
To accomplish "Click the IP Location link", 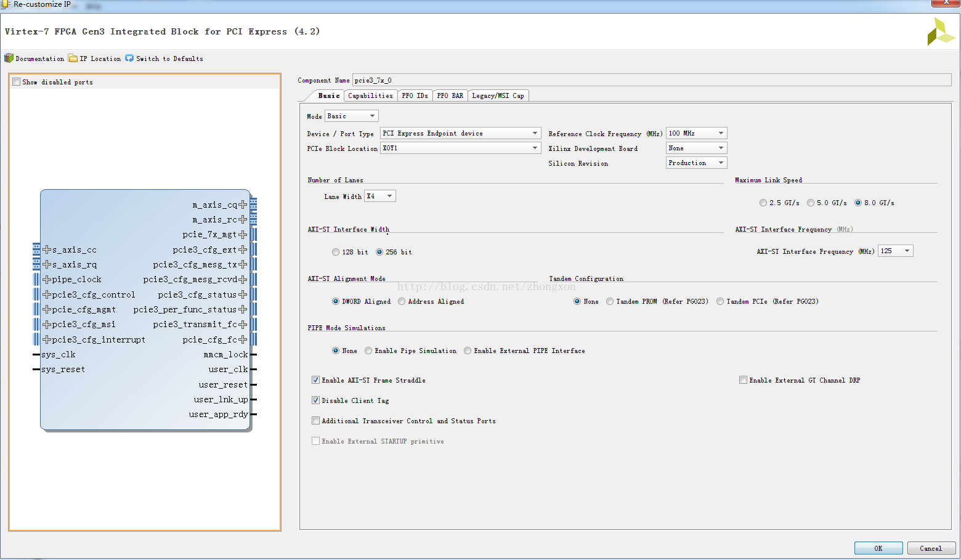I will click(x=100, y=59).
